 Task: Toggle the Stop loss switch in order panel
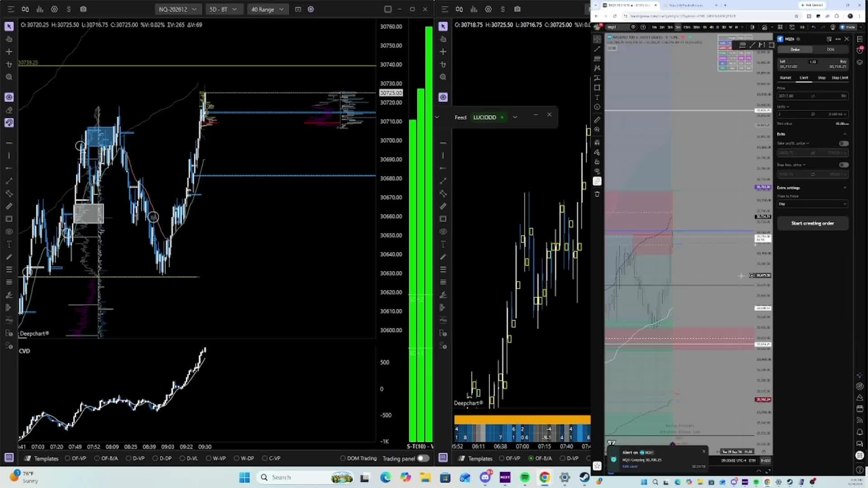[844, 165]
